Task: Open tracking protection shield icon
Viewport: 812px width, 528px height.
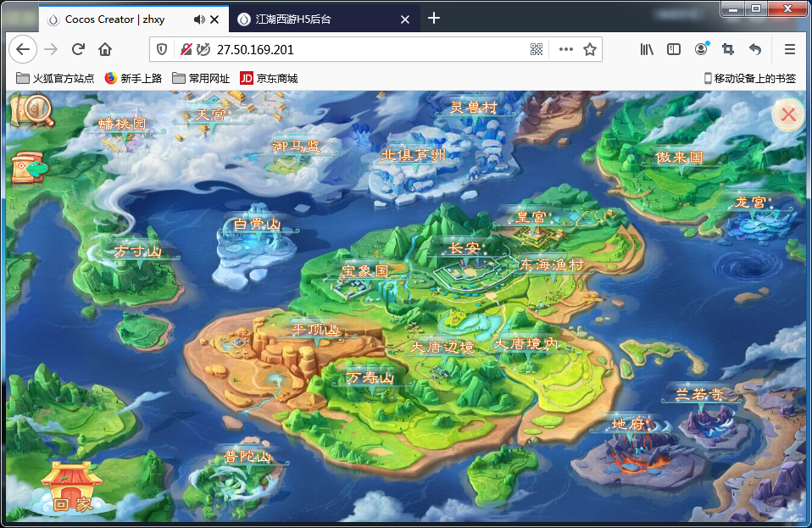Action: click(162, 49)
